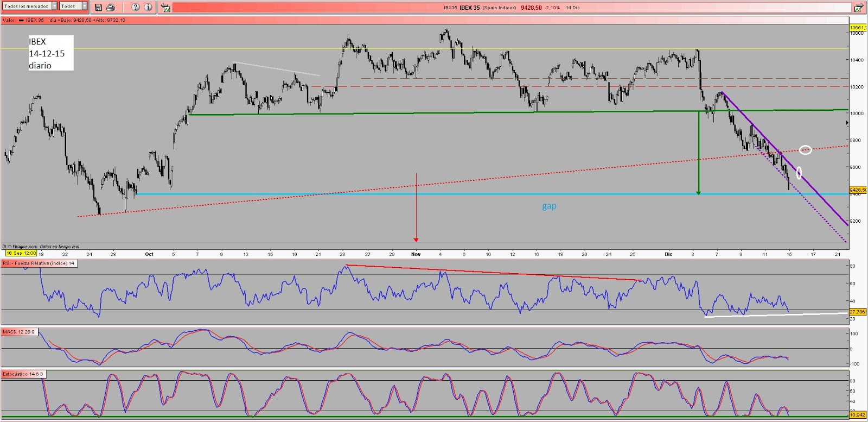This screenshot has width=868, height=422.
Task: Open the 'Todos los mercados' market dropdown
Action: [29, 6]
